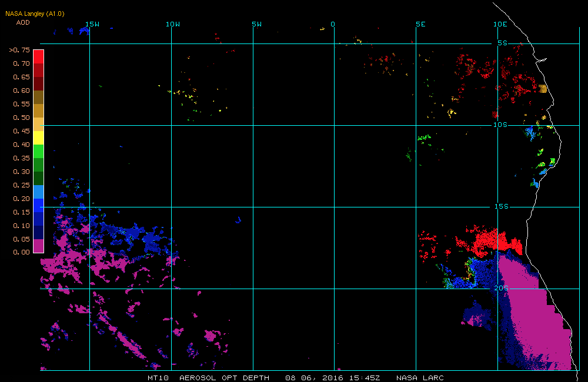Pick the bright green 0.35 legend swatch
The width and height of the screenshot is (588, 382).
pyautogui.click(x=39, y=152)
